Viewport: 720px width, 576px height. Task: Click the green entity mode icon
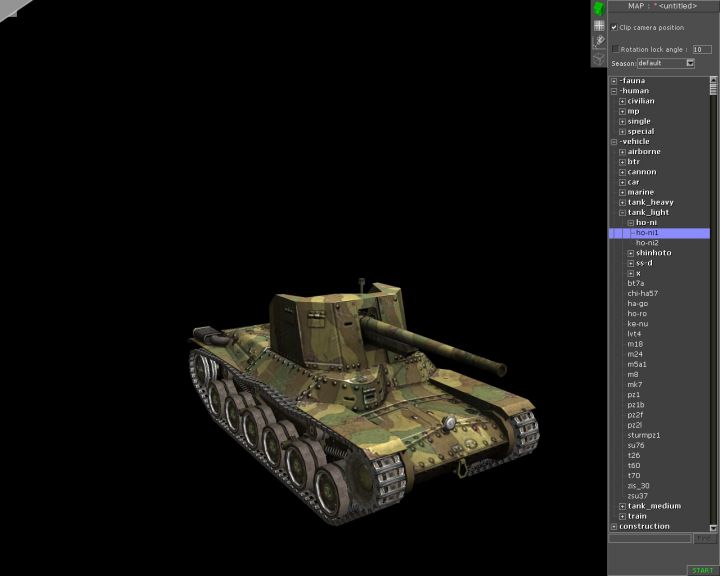(599, 9)
